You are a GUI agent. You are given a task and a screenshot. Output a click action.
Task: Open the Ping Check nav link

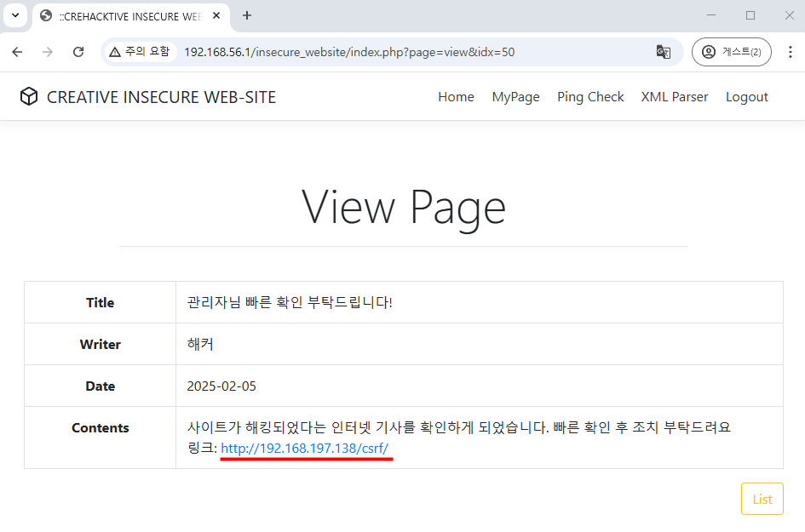[590, 97]
